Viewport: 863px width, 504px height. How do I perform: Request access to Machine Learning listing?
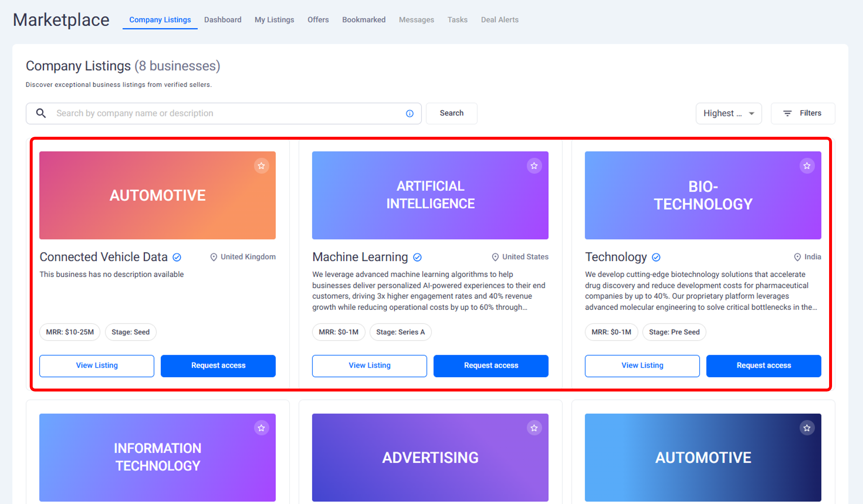[491, 366]
